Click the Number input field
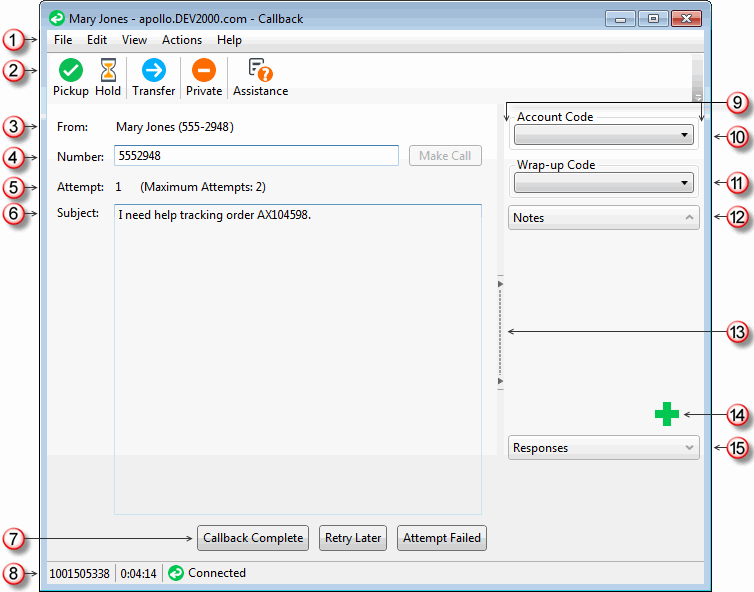The height and width of the screenshot is (592, 754). tap(256, 156)
